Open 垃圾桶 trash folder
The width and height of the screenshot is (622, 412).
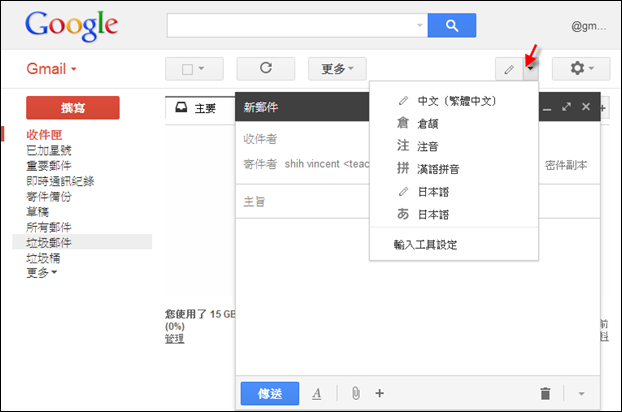pos(43,258)
